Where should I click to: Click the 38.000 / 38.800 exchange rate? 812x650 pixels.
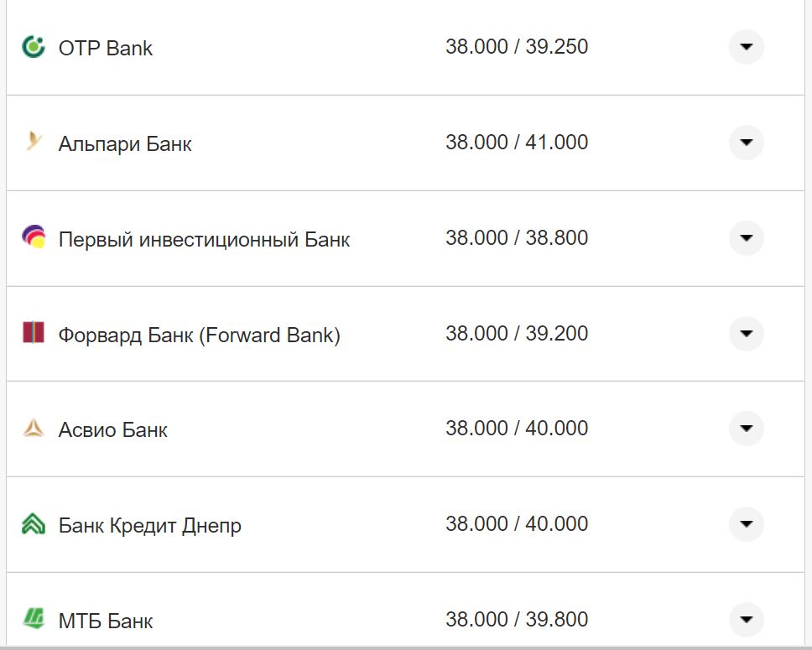click(517, 238)
